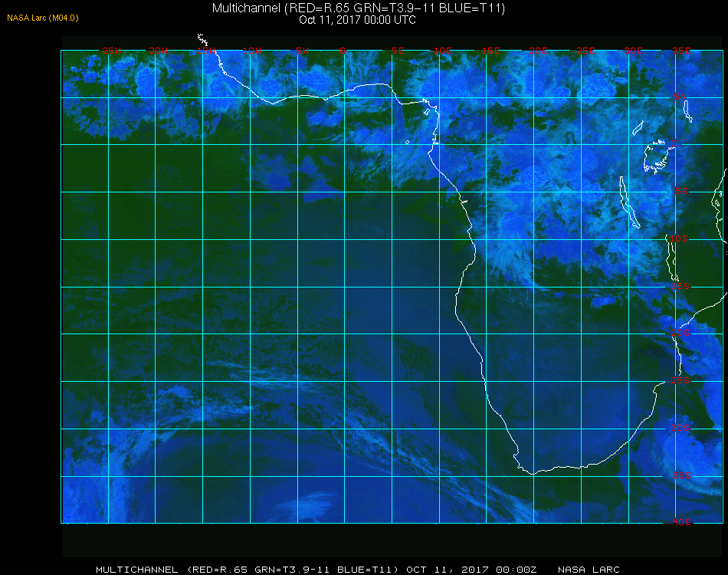Click the 40S latitude label
Screen dimensions: 728x575
pos(681,522)
